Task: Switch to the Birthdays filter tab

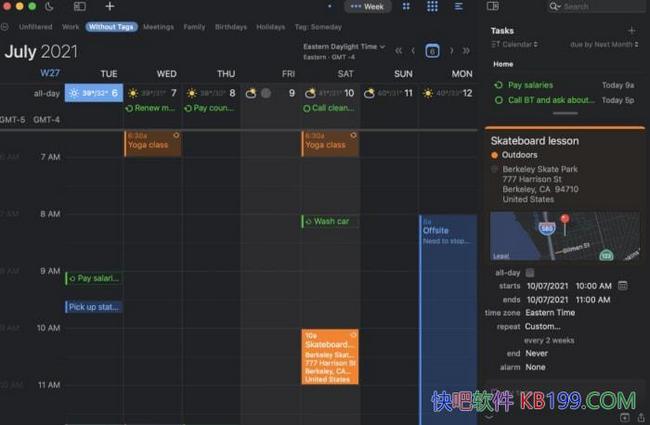Action: tap(230, 27)
